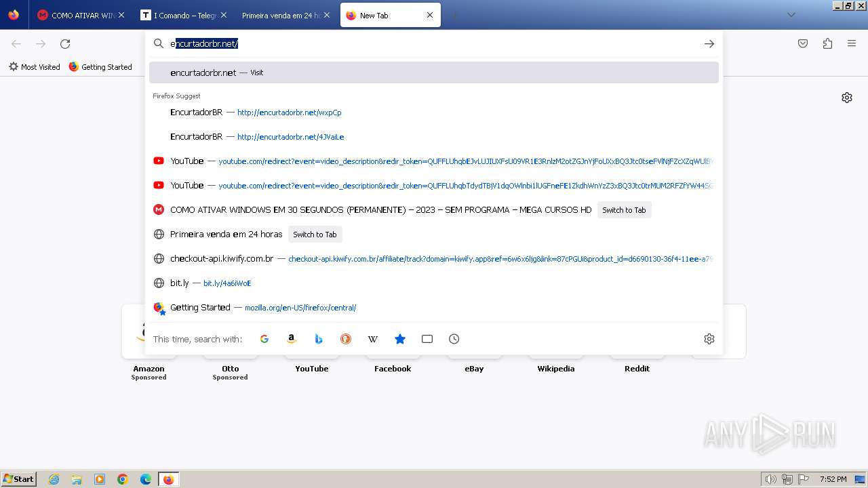Launch Chrome from taskbar
The height and width of the screenshot is (488, 868).
click(x=123, y=479)
